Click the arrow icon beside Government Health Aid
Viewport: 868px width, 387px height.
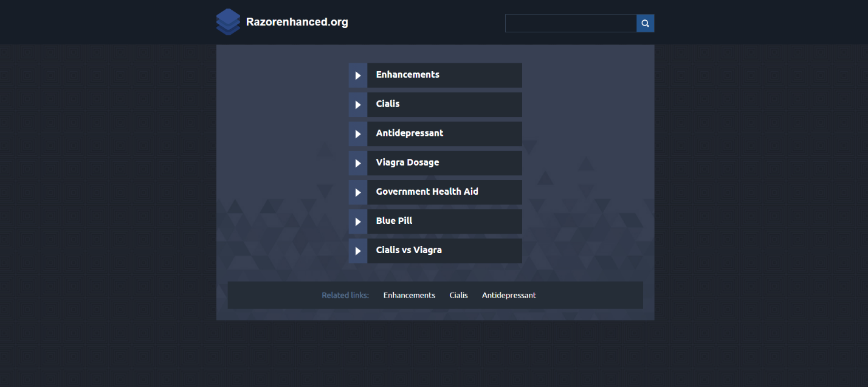point(358,192)
